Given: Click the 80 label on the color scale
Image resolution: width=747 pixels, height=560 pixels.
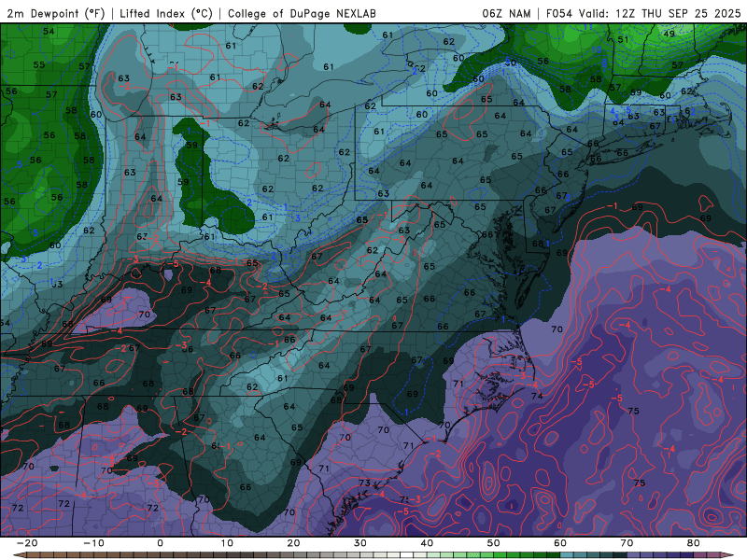Looking at the screenshot, I should (x=694, y=543).
